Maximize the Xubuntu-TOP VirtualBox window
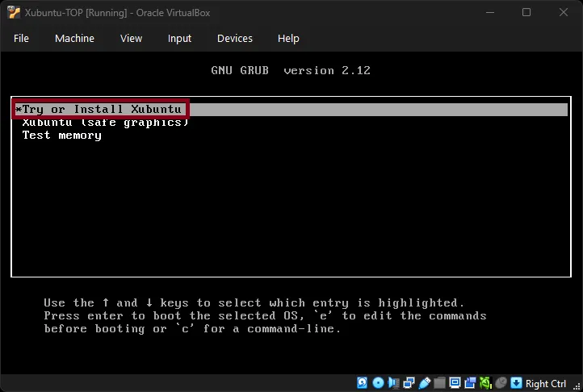 pyautogui.click(x=526, y=13)
